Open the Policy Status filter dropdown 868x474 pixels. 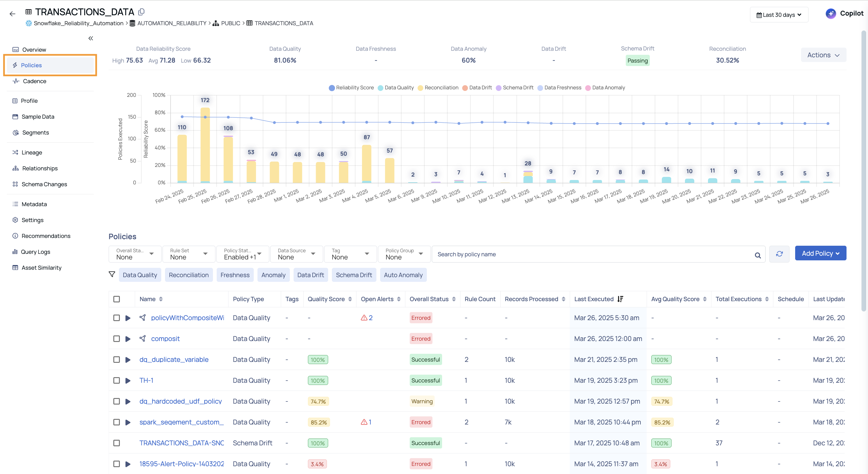coord(243,254)
